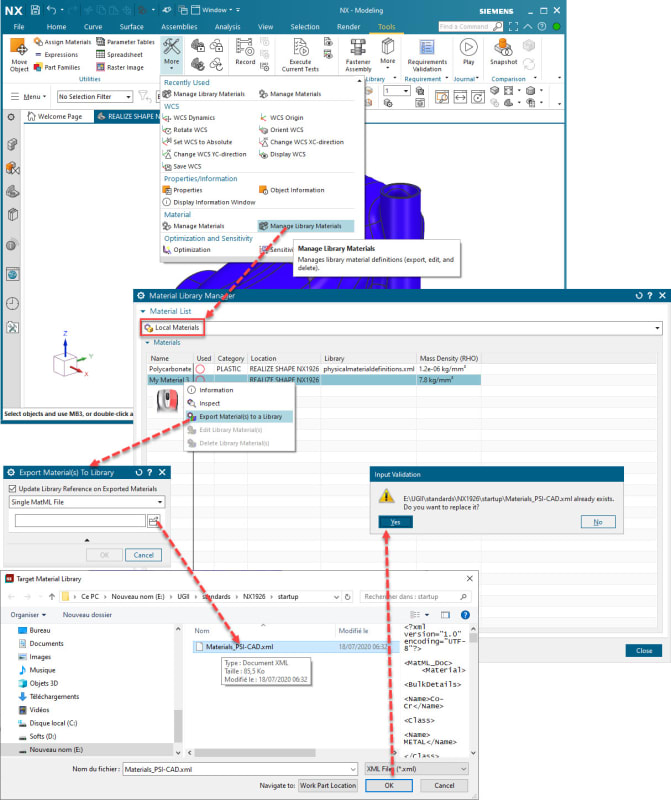
Task: Select Save WCS option
Action: pos(182,166)
